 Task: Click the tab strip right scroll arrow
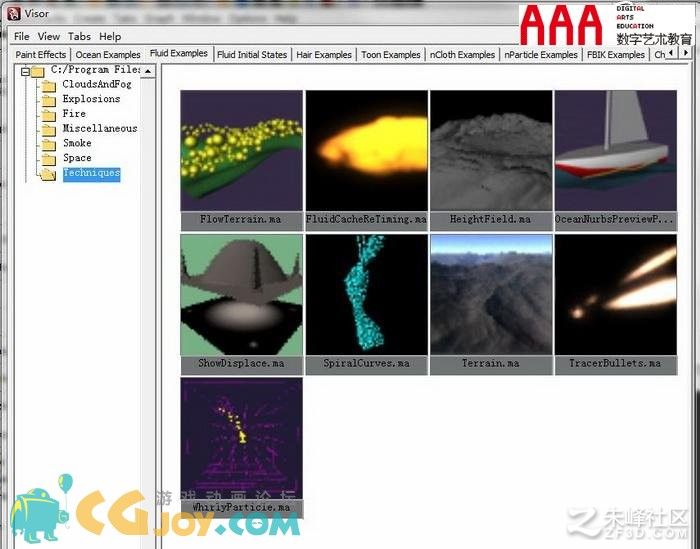click(x=685, y=53)
